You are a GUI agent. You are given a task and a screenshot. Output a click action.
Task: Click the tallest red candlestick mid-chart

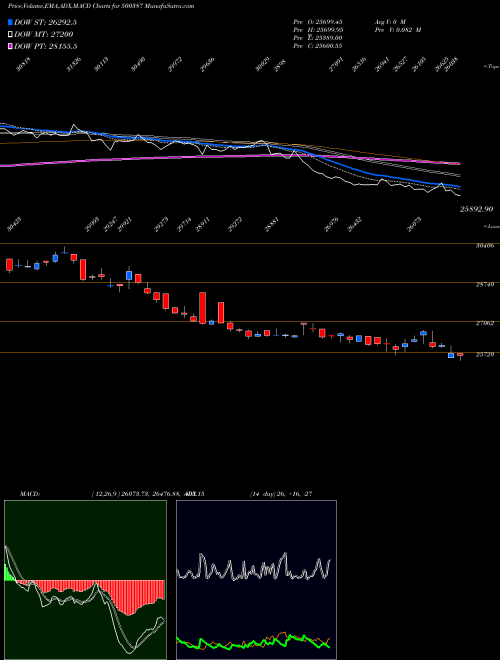[202, 308]
